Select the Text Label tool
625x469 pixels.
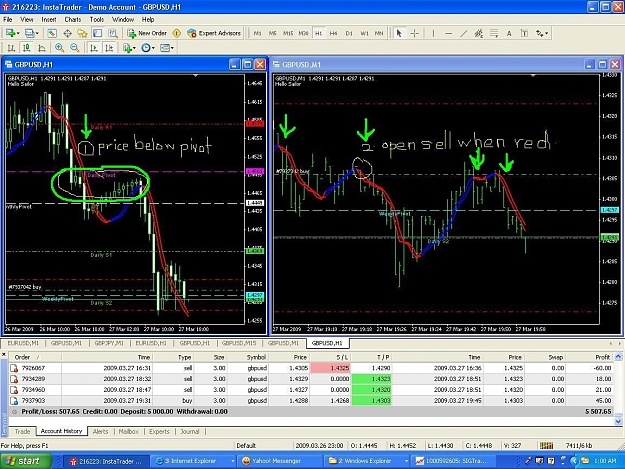coord(524,33)
